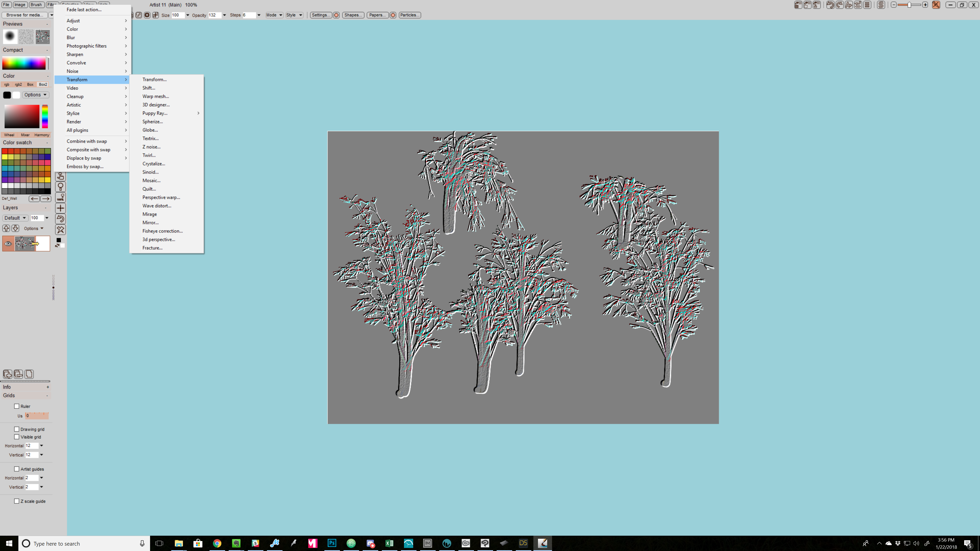
Task: Click the magnifier zoom tool icon
Action: [60, 187]
